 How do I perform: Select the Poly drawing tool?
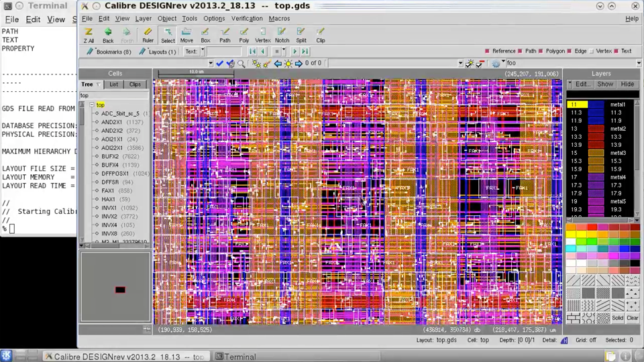tap(244, 36)
